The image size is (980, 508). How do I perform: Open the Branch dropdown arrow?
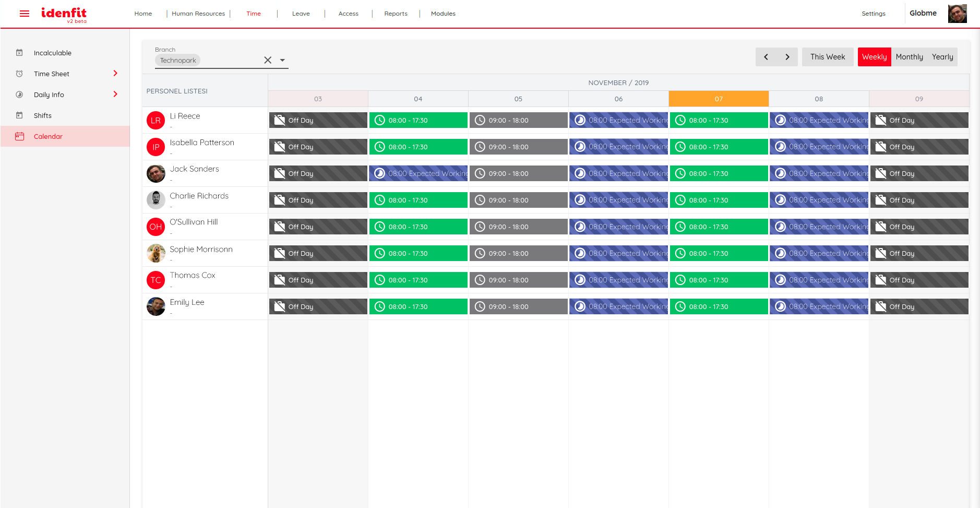click(x=282, y=60)
